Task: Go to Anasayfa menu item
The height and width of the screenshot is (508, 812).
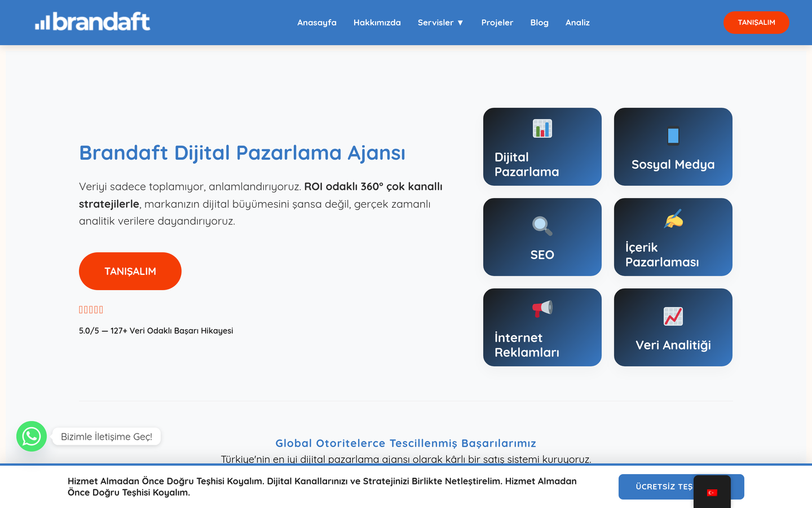Action: pyautogui.click(x=317, y=23)
